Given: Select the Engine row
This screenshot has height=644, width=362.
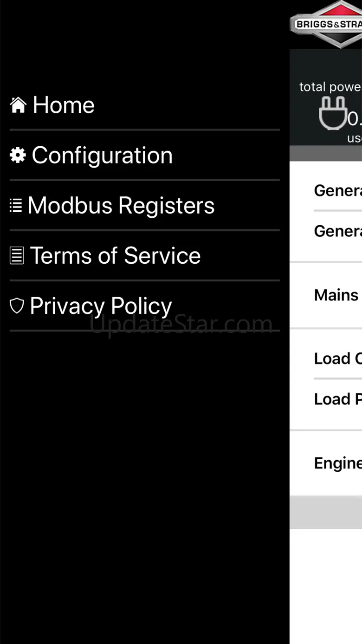Looking at the screenshot, I should coord(337,463).
